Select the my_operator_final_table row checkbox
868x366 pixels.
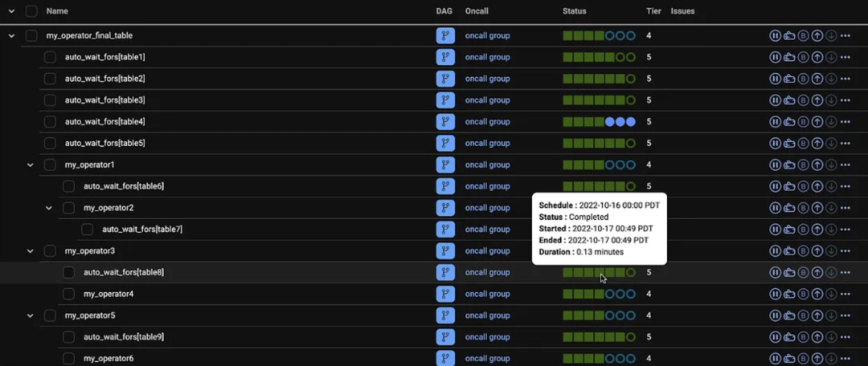coord(31,36)
